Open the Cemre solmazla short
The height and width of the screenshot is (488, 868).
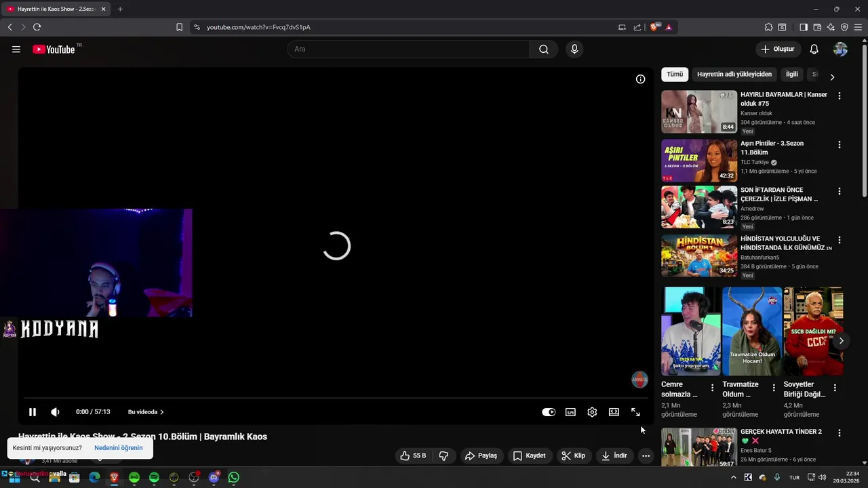(x=691, y=331)
